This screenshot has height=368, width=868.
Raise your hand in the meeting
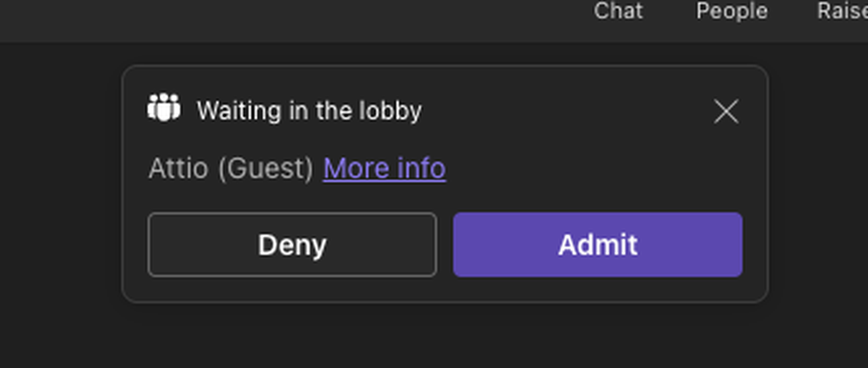pyautogui.click(x=842, y=11)
